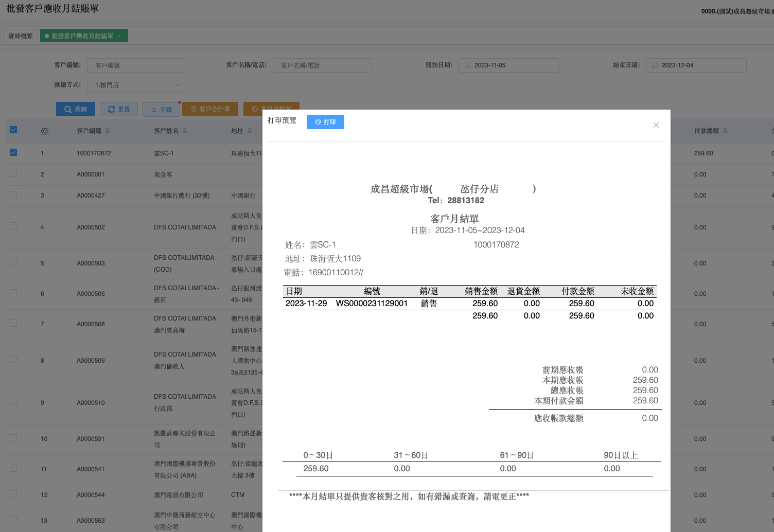Click the sort icon beside 付款總額
The height and width of the screenshot is (532, 774).
pyautogui.click(x=725, y=131)
